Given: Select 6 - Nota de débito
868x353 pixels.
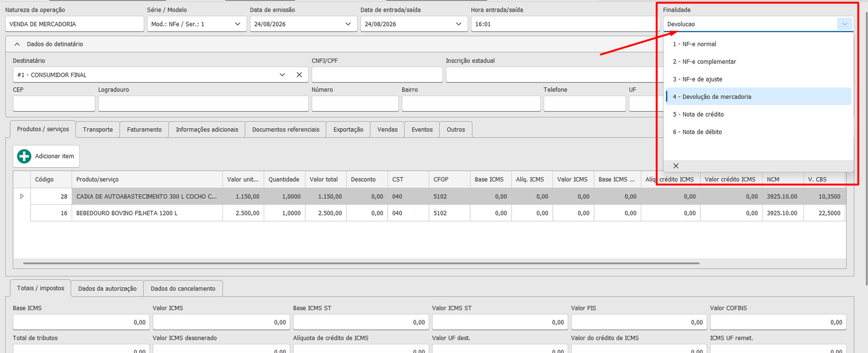Looking at the screenshot, I should point(758,132).
